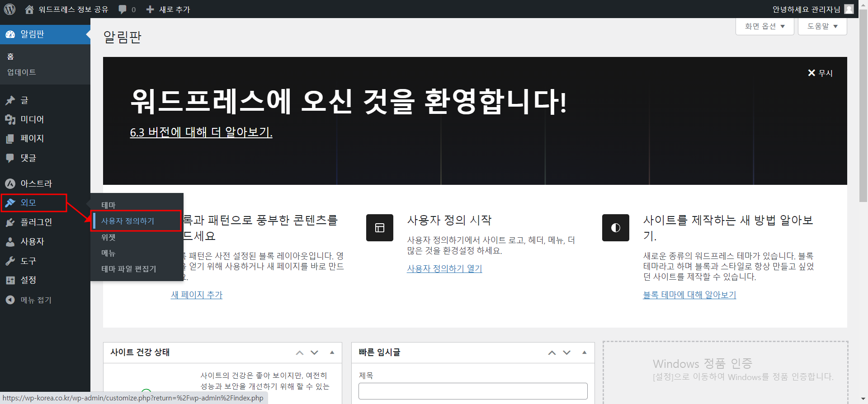The image size is (868, 404).
Task: Expand the 도움말 dropdown
Action: [822, 26]
